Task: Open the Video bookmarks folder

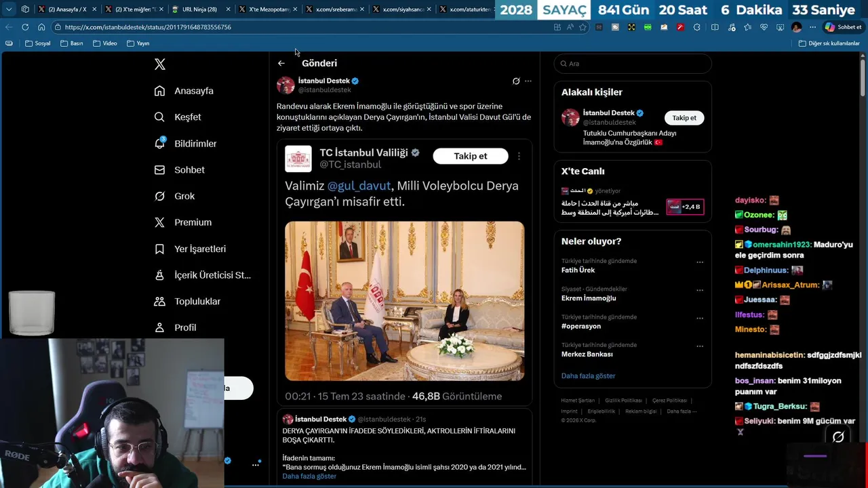Action: [104, 43]
